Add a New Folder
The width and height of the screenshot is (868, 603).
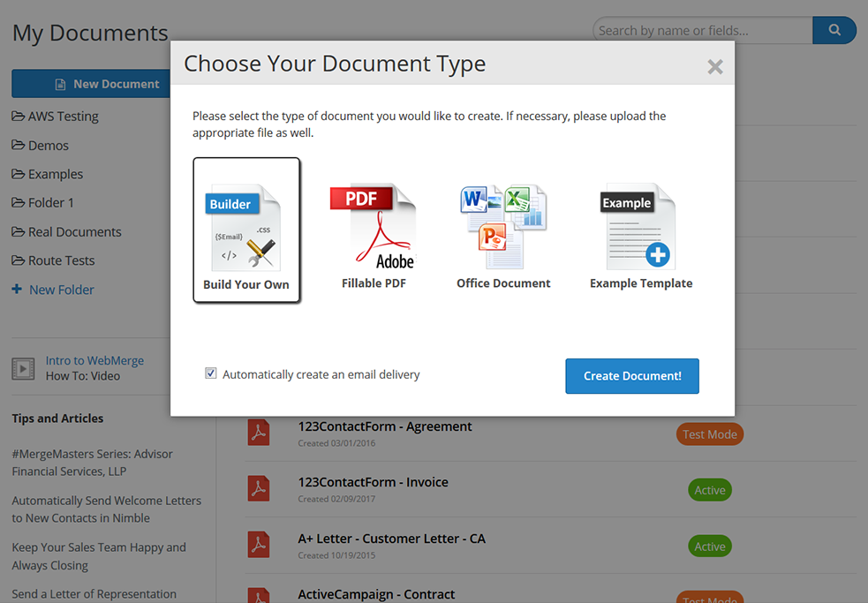click(61, 290)
